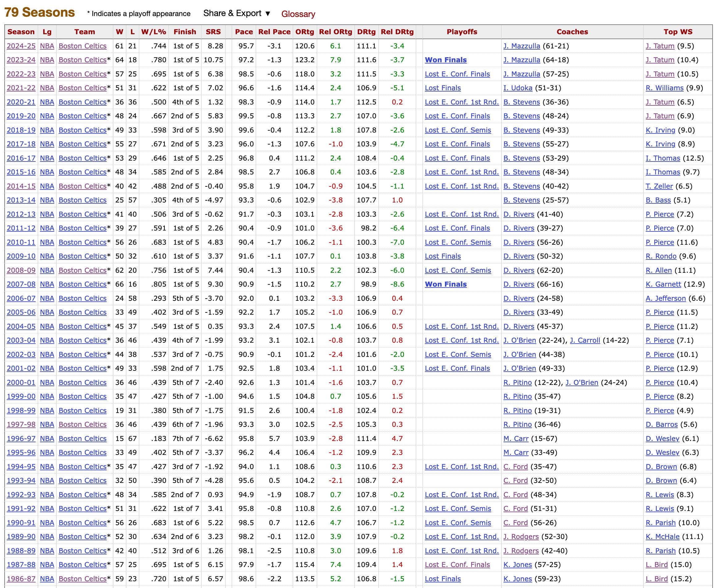Open L. Bird link in the 1986-87 row

(x=656, y=579)
